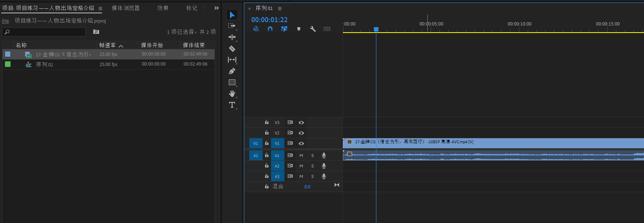Select the Type tool
The height and width of the screenshot is (223, 644).
(x=232, y=105)
